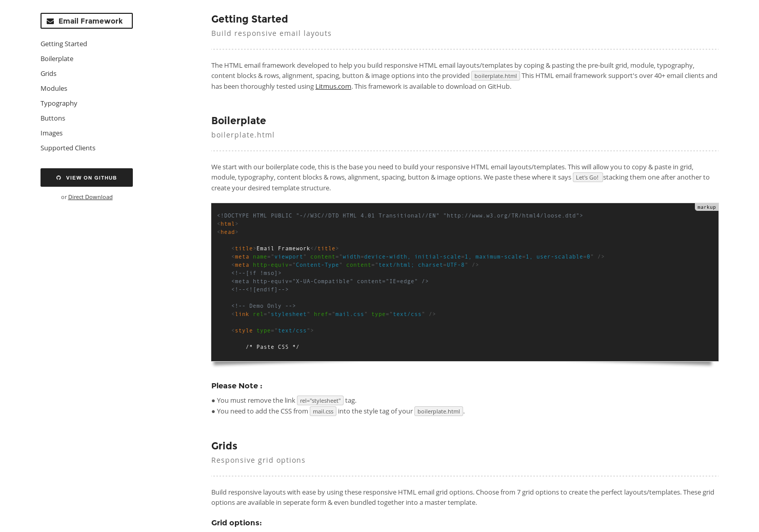Open the Modules section from the sidebar
The width and height of the screenshot is (759, 532).
pyautogui.click(x=54, y=88)
